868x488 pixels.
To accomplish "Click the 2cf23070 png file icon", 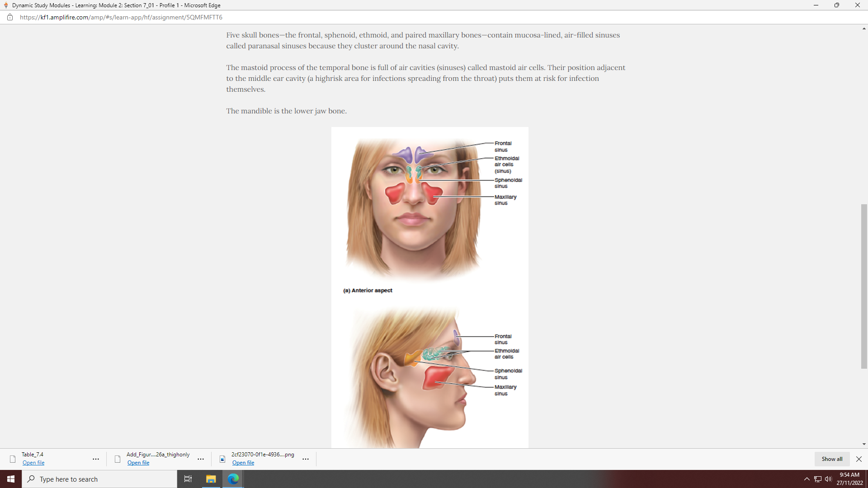I will coord(222,459).
